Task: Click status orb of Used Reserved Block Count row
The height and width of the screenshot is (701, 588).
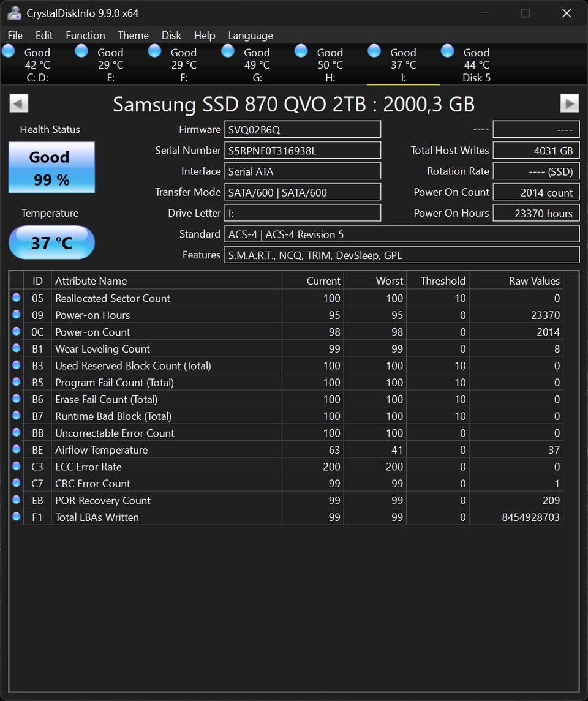Action: pos(17,365)
